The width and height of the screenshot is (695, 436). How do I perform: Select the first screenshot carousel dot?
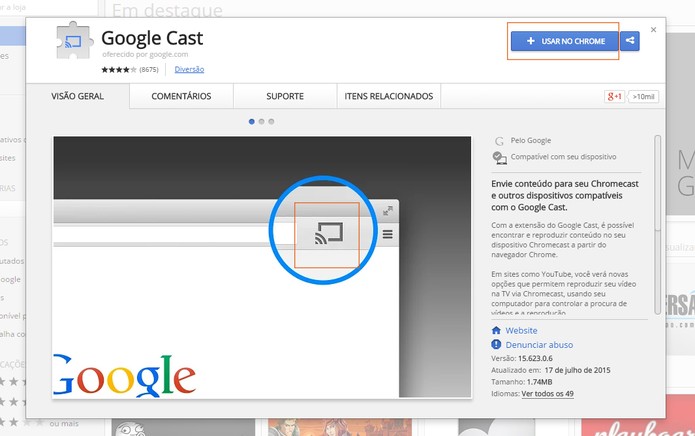252,121
